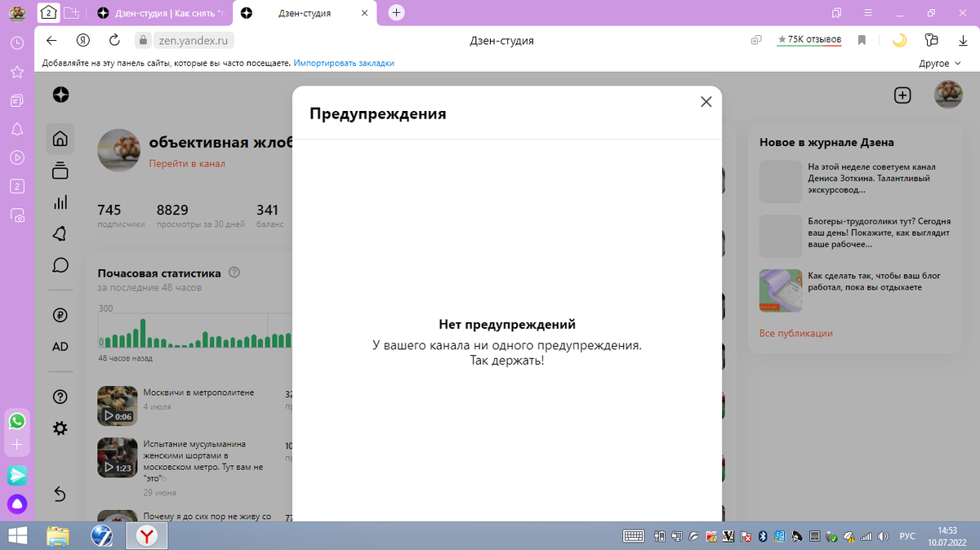Open the 1:23 metro video thumbnail
Screen dimensions: 980x550
(x=117, y=458)
